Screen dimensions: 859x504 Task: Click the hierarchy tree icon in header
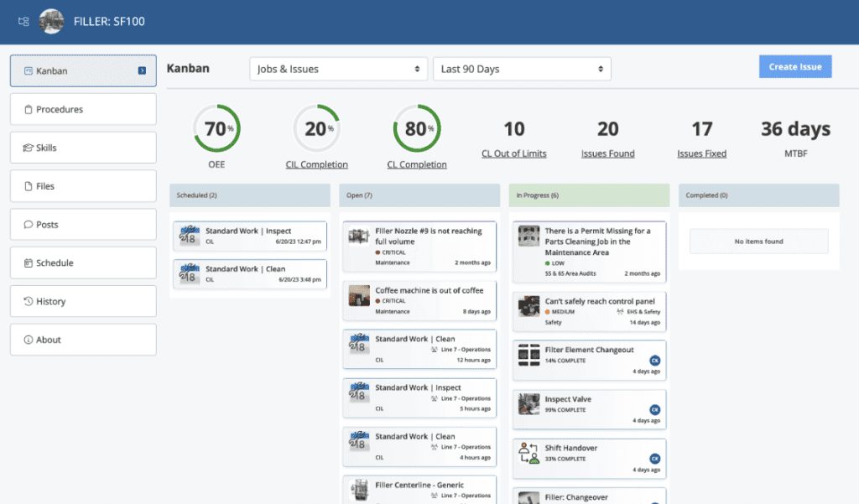[23, 22]
